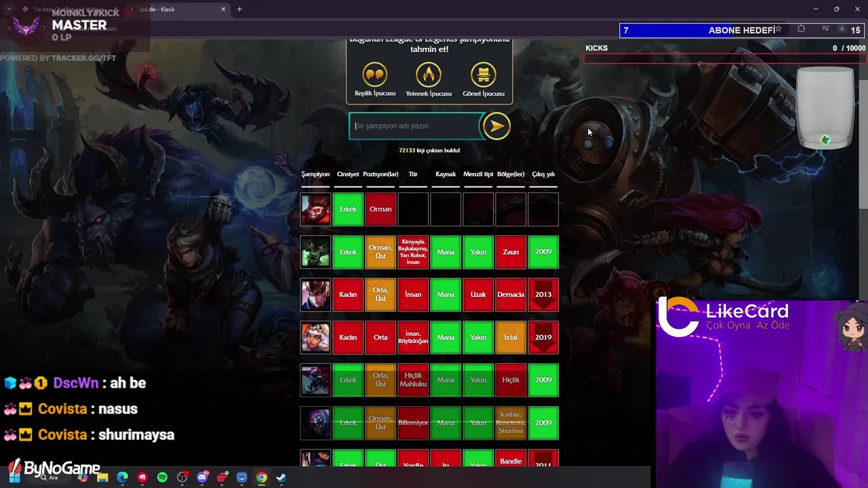Click the red Demacia region cell
The image size is (868, 488).
(x=511, y=295)
